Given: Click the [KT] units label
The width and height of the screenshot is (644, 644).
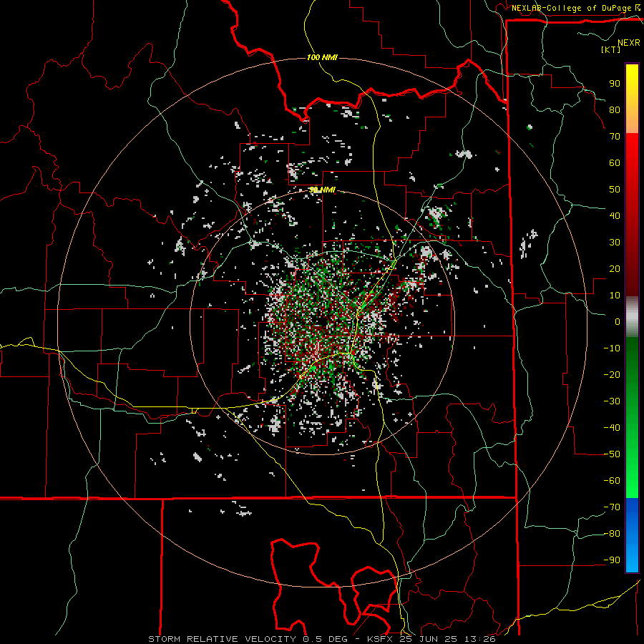Looking at the screenshot, I should (610, 49).
